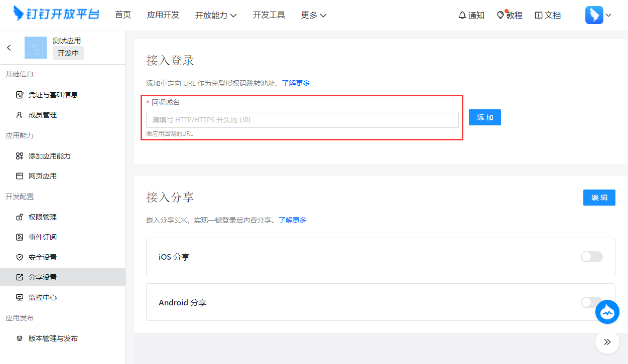Viewport: 628px width, 364px height.
Task: Click the tutorial lightbulb icon
Action: tap(500, 16)
